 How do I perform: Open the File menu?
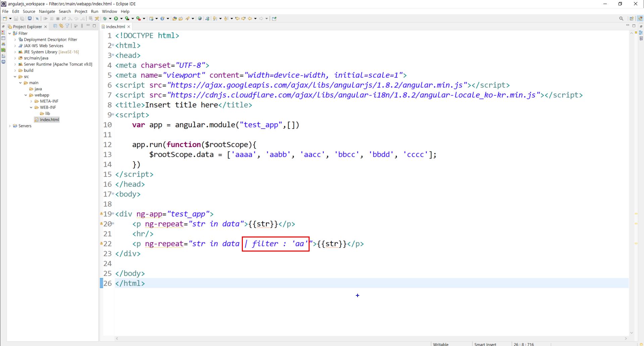[x=5, y=11]
